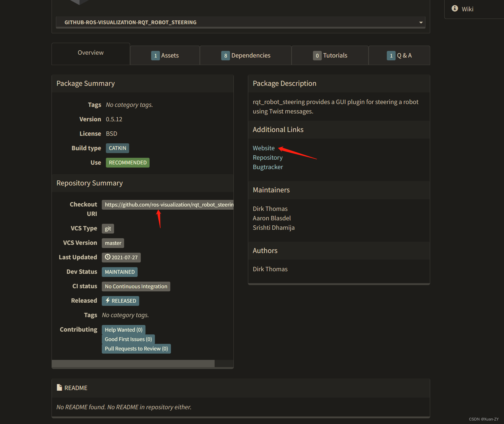Click the rqt_robot_steering description paragraph
The height and width of the screenshot is (424, 504).
coord(336,107)
